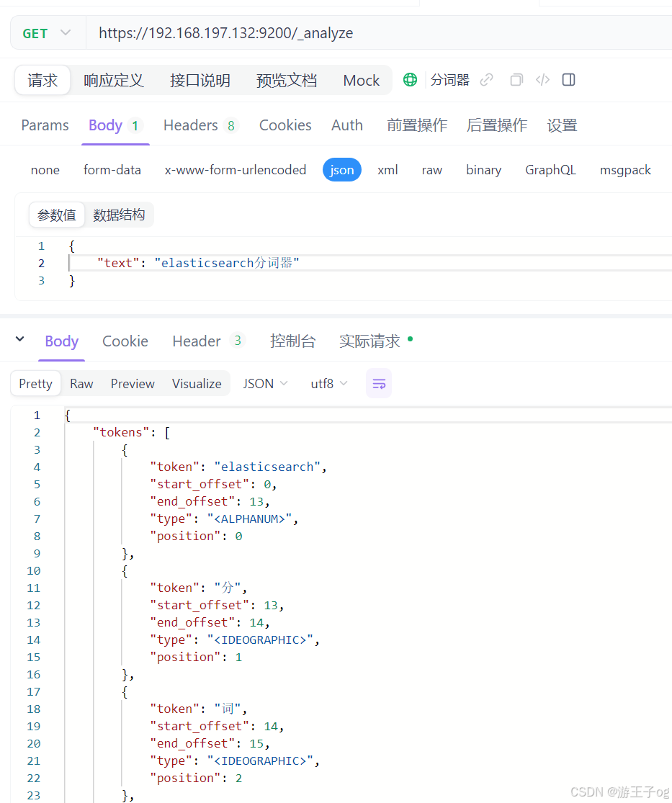Click the word wrap icon in response toolbar

[x=379, y=383]
